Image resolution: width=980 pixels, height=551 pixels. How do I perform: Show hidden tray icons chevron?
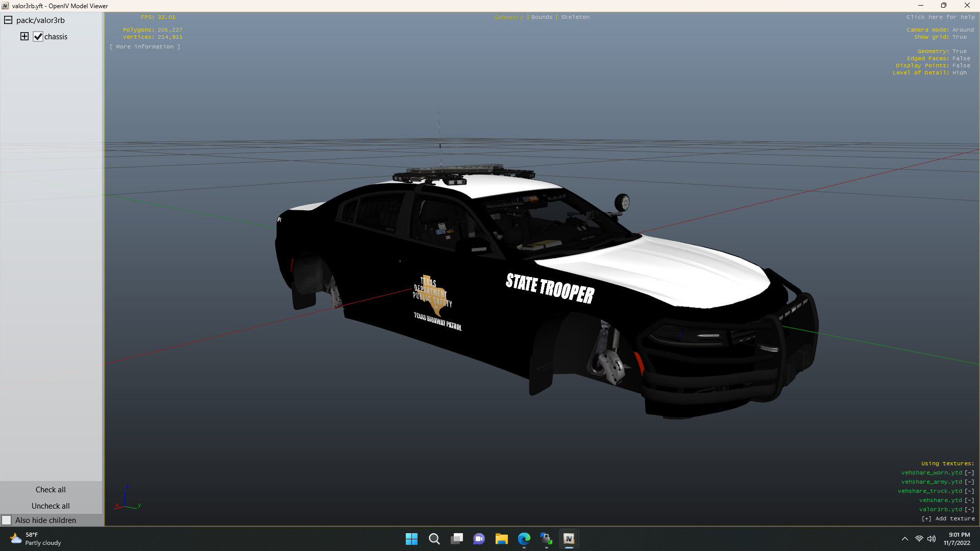click(x=904, y=539)
